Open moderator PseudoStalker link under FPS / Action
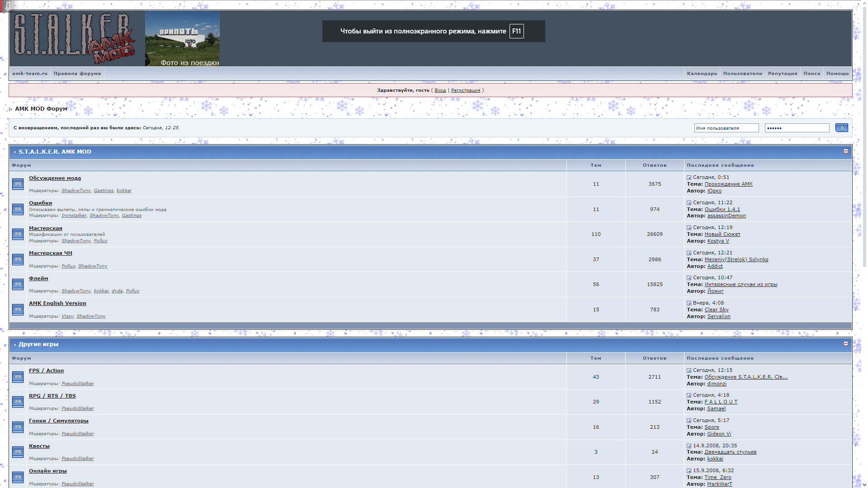 tap(78, 384)
